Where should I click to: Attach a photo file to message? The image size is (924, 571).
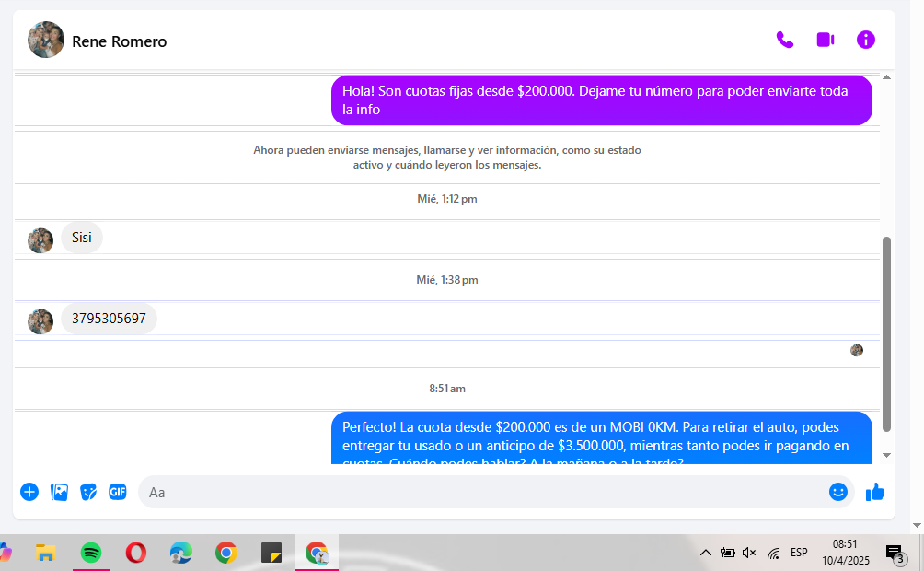(59, 492)
